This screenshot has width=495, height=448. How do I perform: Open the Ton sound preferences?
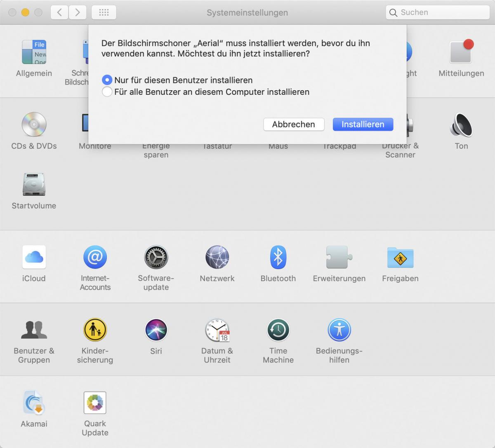click(461, 124)
